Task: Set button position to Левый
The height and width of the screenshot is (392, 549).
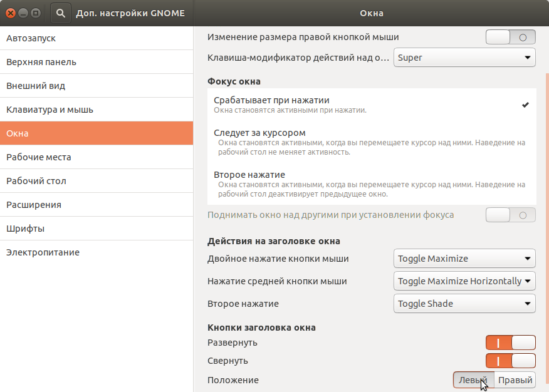Action: click(473, 380)
